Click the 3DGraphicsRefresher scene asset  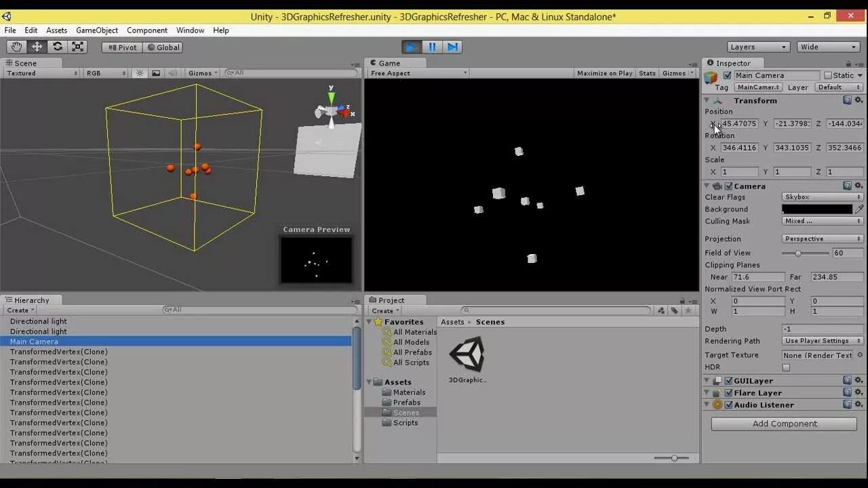pyautogui.click(x=467, y=359)
